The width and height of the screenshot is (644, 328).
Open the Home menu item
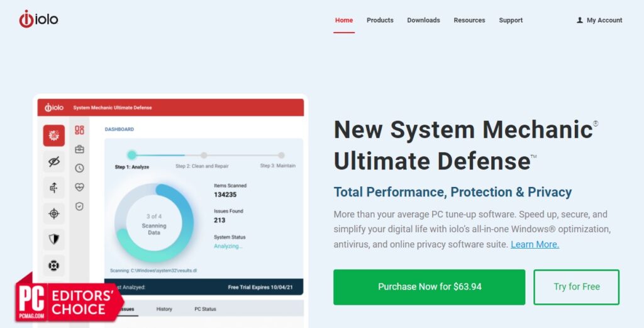[344, 20]
